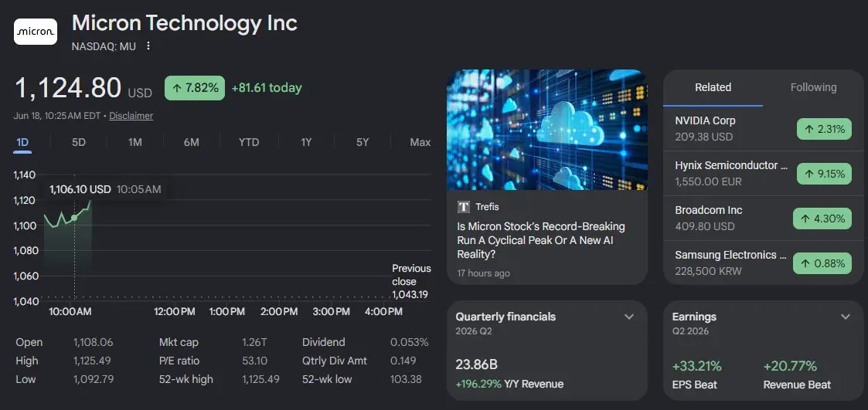Open the Micron Stock's Record-Breaking Run article
This screenshot has width=868, height=410.
click(541, 240)
